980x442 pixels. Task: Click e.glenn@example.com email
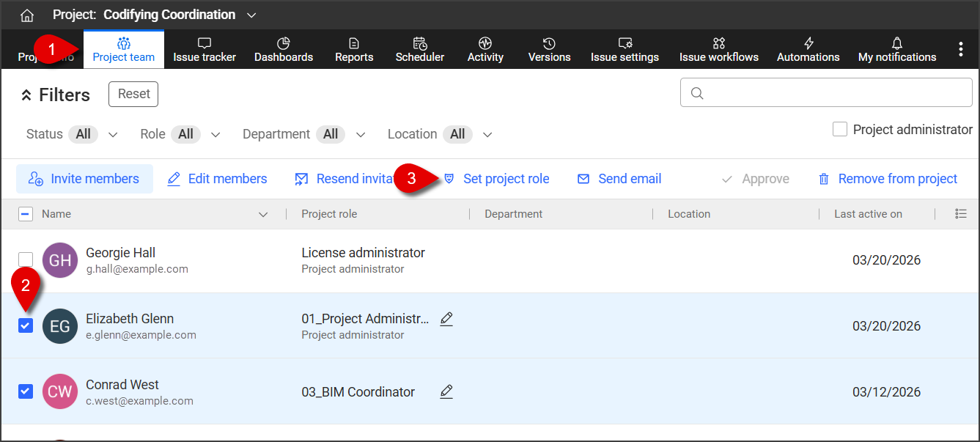tap(141, 335)
